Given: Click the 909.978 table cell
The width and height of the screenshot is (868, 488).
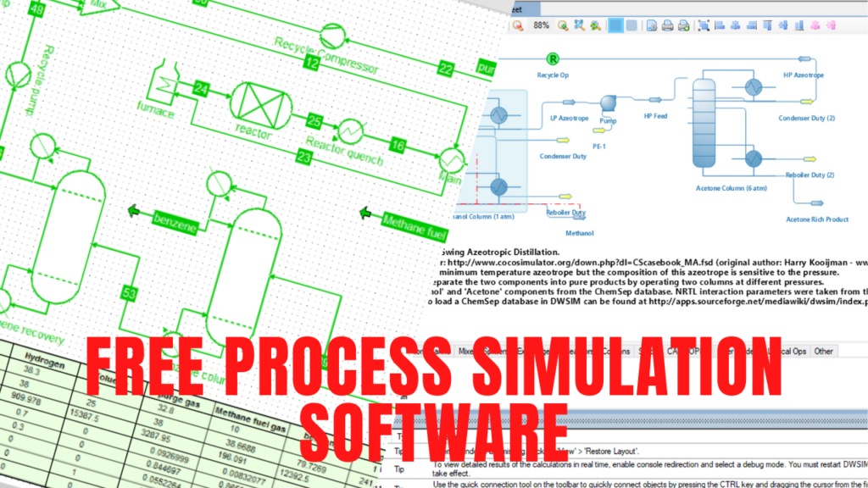Looking at the screenshot, I should coord(25,398).
